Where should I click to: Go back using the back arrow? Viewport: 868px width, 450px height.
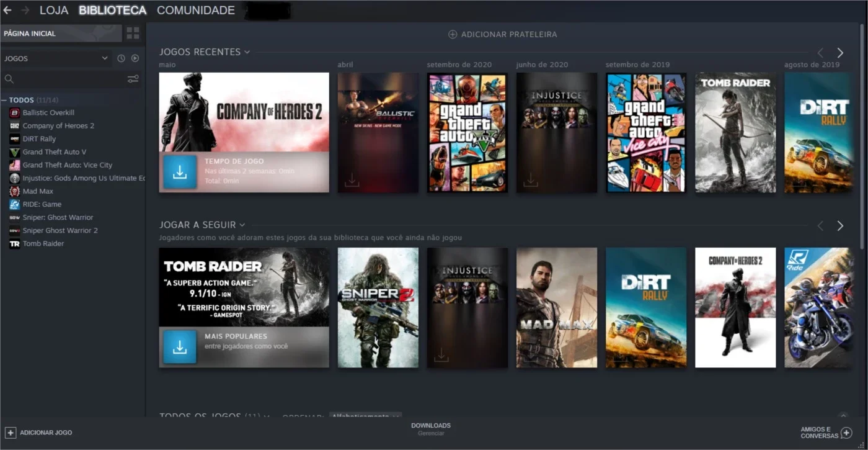click(7, 11)
